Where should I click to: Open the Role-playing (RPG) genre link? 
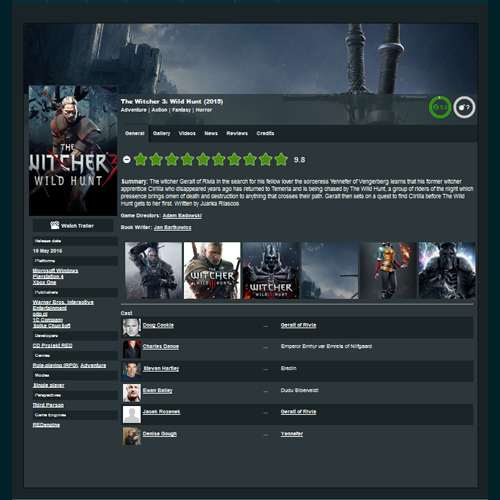coord(56,365)
